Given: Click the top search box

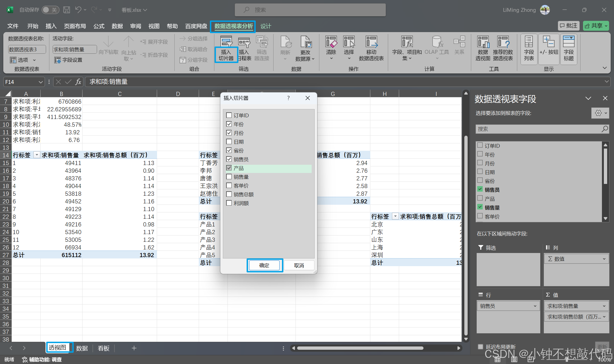Looking at the screenshot, I should pos(310,10).
